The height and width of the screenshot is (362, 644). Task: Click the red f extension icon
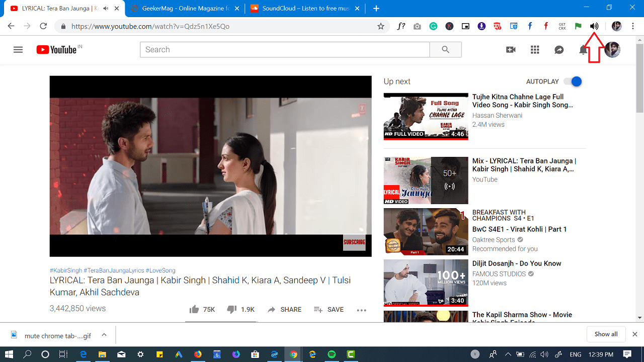[546, 26]
